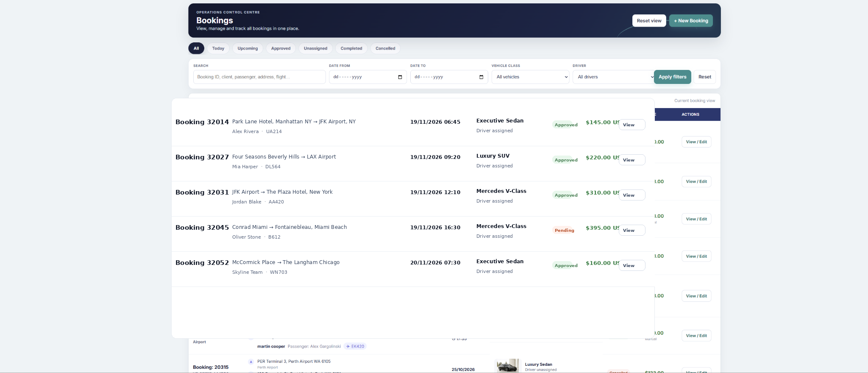Click the ACTIONS column header
This screenshot has height=373, width=868.
(x=690, y=114)
